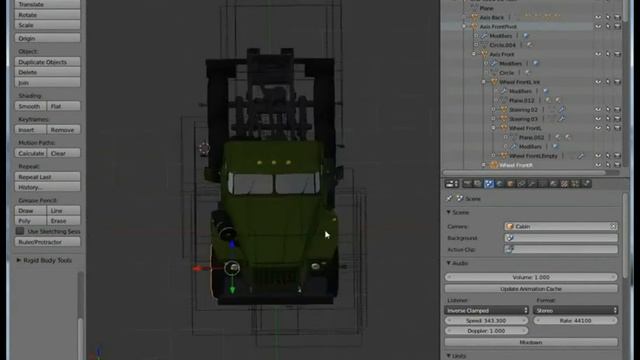Open the Properties editor type selector
The image size is (640, 360).
tap(452, 184)
